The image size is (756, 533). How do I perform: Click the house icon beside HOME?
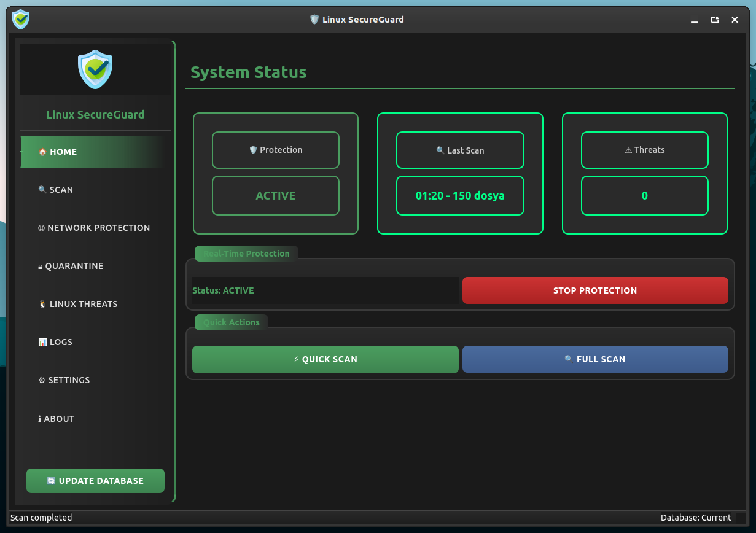(x=42, y=152)
